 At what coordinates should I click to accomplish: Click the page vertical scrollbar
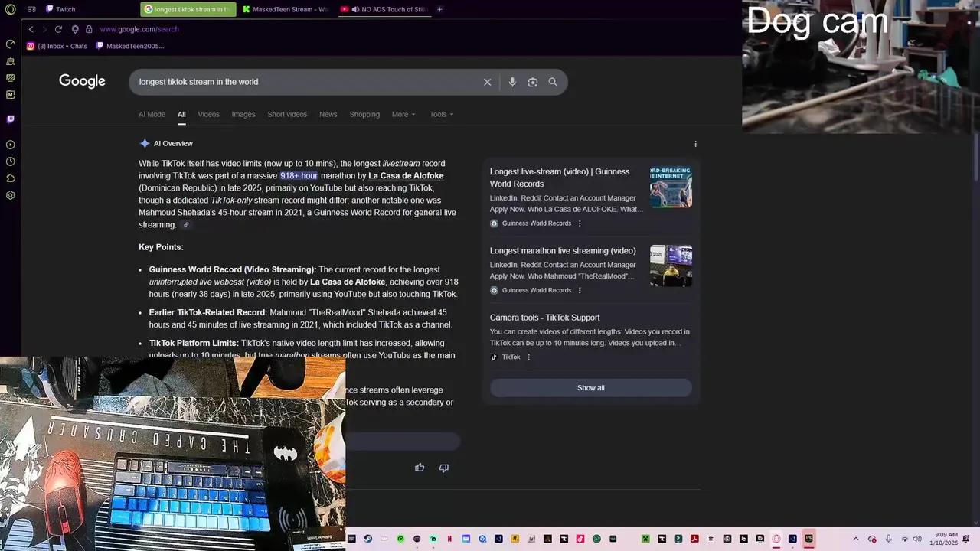pyautogui.click(x=975, y=158)
